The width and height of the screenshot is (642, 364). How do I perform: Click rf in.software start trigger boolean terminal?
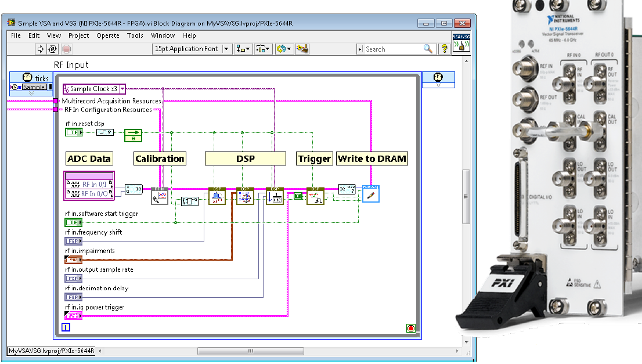pyautogui.click(x=74, y=222)
